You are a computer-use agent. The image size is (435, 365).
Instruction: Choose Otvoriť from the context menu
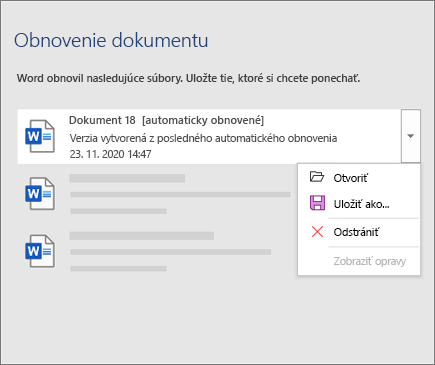coord(359,178)
